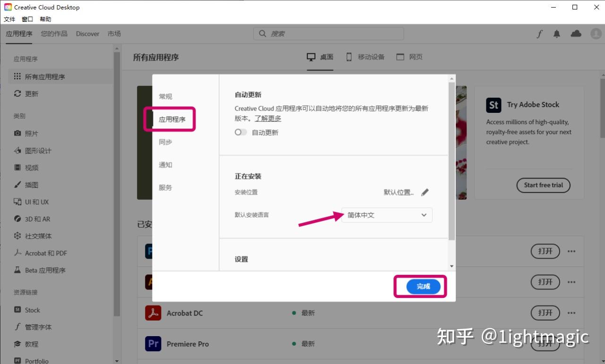Viewport: 605px width, 364px height.
Task: Click Start free trial button
Action: [544, 185]
